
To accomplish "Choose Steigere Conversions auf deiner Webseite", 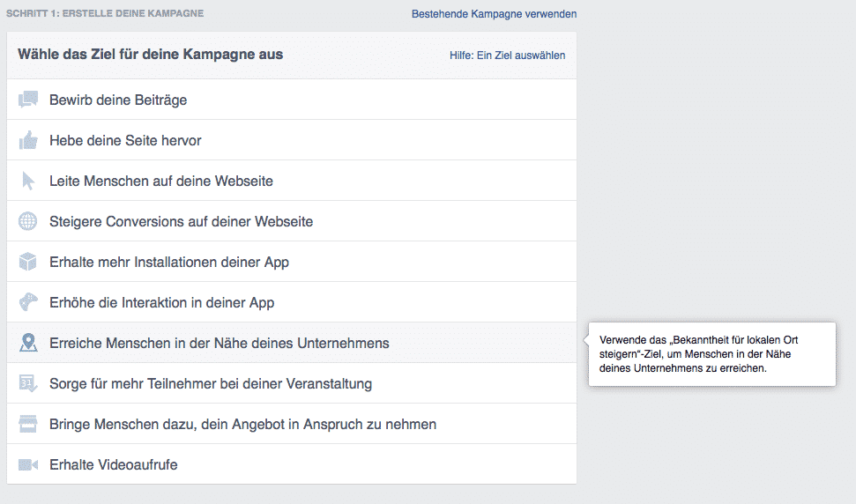I will click(x=181, y=221).
